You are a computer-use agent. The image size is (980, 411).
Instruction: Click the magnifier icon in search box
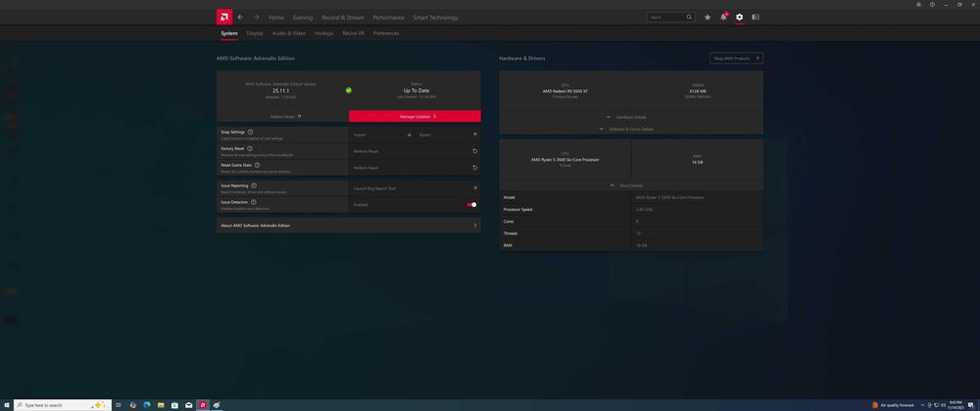click(689, 18)
